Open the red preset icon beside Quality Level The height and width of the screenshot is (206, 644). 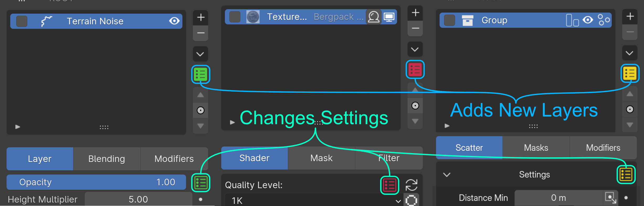click(x=390, y=185)
